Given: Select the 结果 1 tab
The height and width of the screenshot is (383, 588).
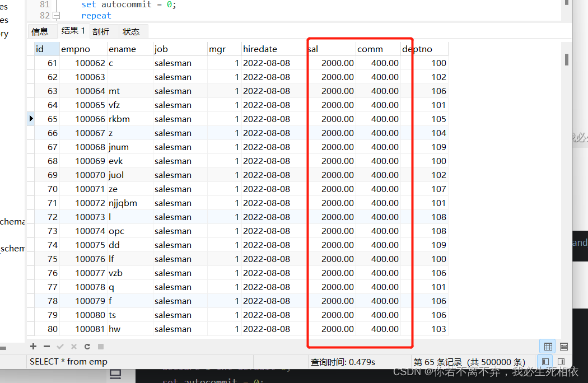Looking at the screenshot, I should [73, 31].
